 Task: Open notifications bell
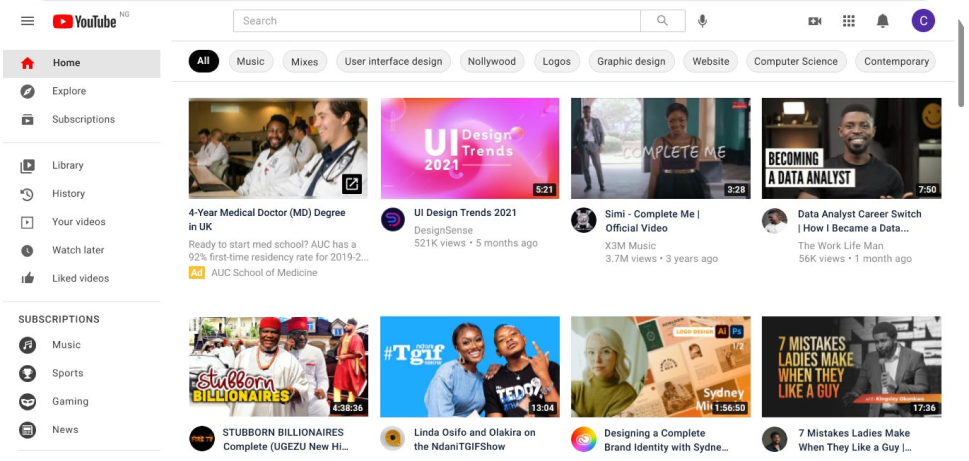click(x=882, y=21)
